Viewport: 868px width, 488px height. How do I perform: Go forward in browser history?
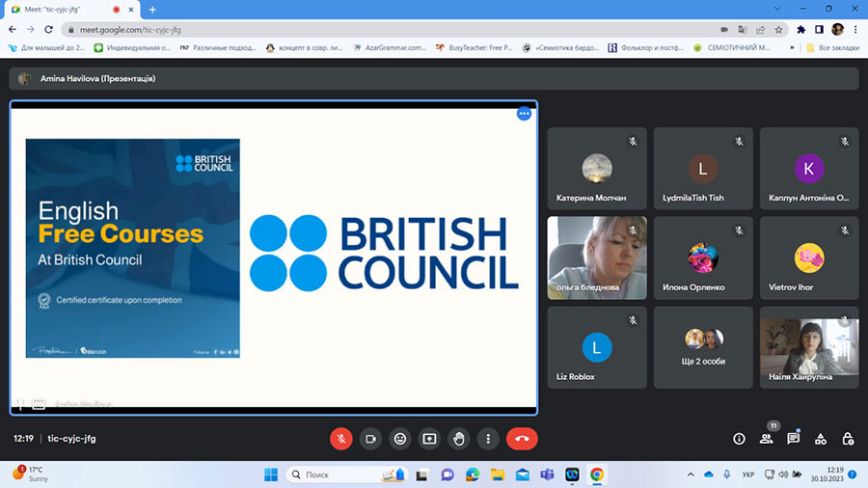(31, 29)
